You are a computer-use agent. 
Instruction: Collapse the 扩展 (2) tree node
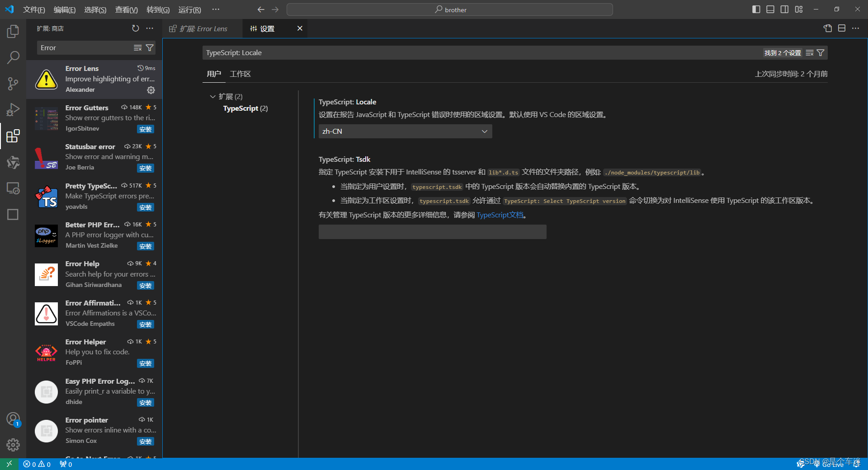(212, 97)
